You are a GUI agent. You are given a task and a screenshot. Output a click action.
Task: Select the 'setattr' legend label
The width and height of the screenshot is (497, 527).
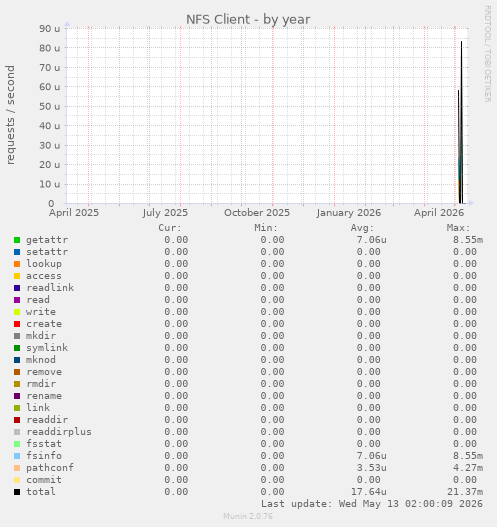pyautogui.click(x=47, y=252)
